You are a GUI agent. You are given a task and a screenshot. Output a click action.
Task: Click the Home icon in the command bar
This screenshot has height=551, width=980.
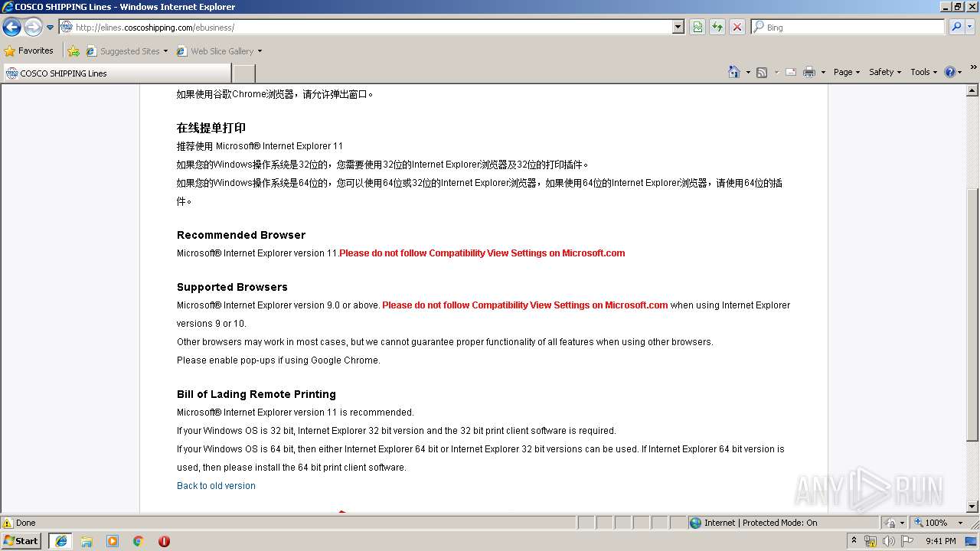pyautogui.click(x=734, y=72)
